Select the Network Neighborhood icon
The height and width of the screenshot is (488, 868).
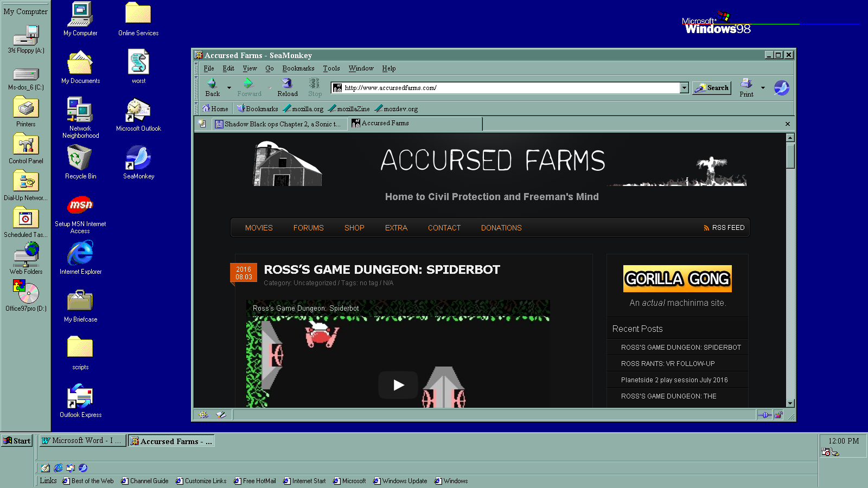(80, 118)
